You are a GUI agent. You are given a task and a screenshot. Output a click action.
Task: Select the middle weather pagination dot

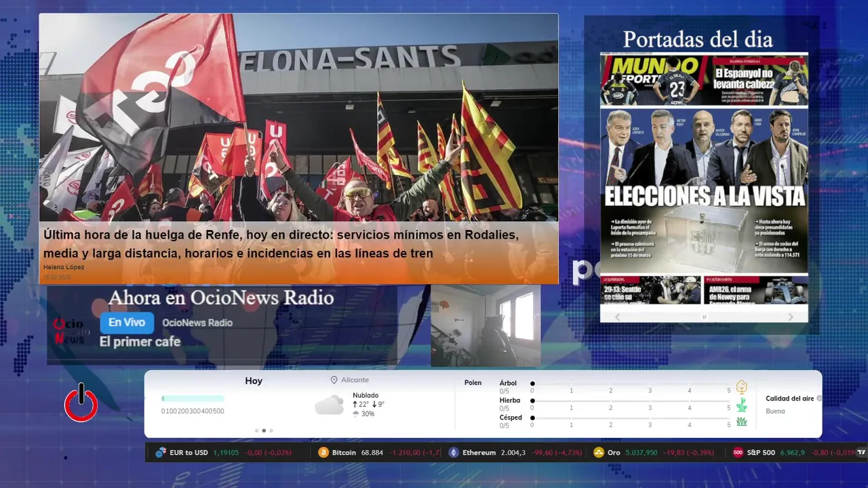coord(264,430)
